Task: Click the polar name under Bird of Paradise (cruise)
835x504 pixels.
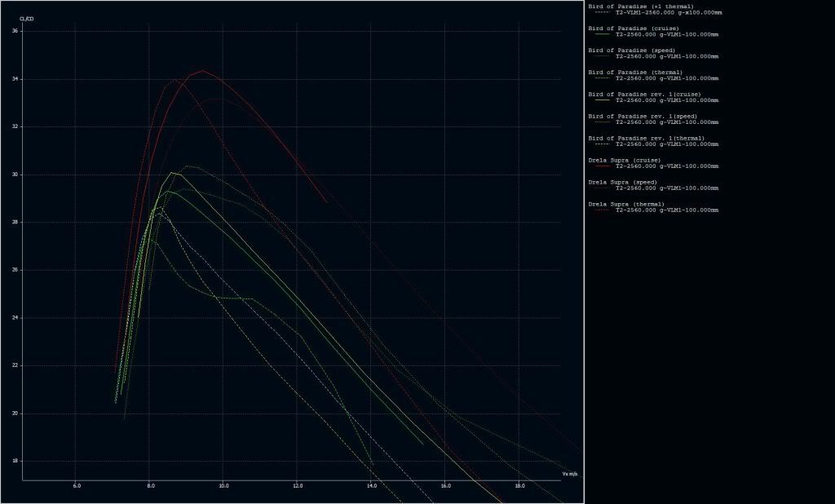Action: (x=667, y=34)
